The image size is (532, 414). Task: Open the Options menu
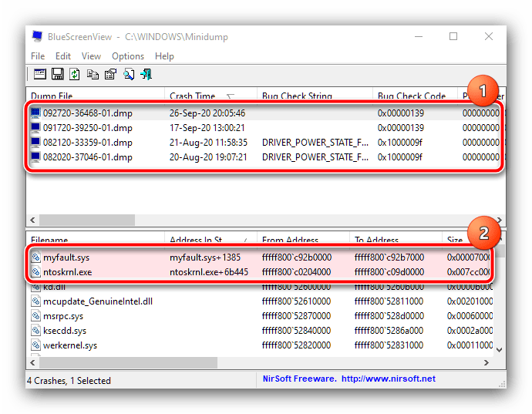click(x=128, y=56)
